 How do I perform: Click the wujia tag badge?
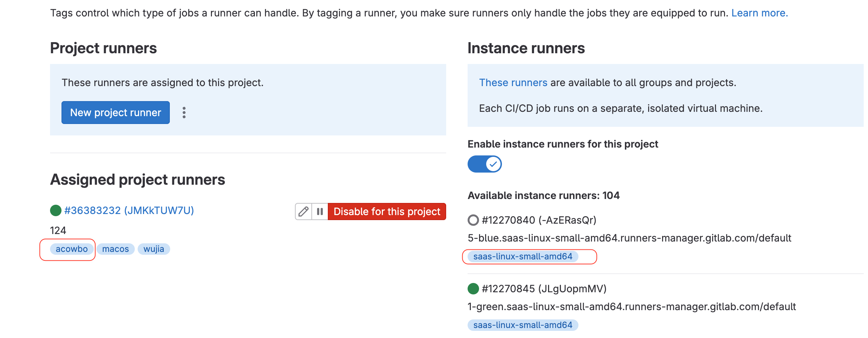coord(154,249)
